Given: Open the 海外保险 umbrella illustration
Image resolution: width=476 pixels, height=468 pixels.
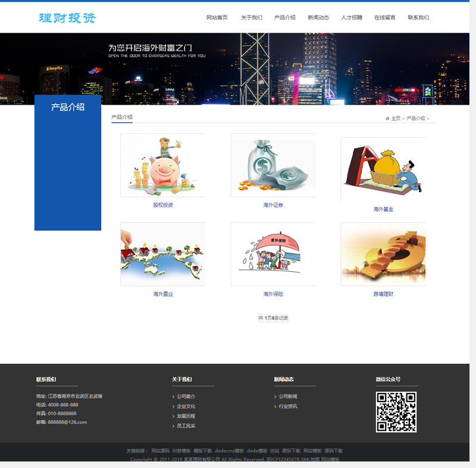Looking at the screenshot, I should point(273,253).
